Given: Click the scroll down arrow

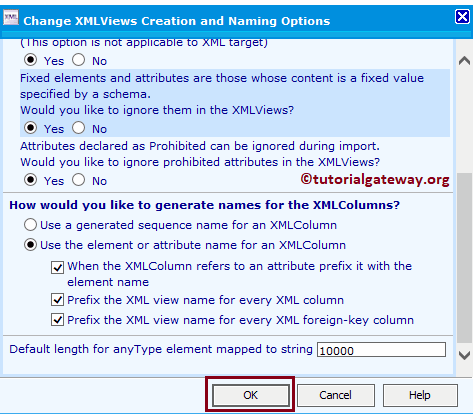Looking at the screenshot, I should click(464, 355).
